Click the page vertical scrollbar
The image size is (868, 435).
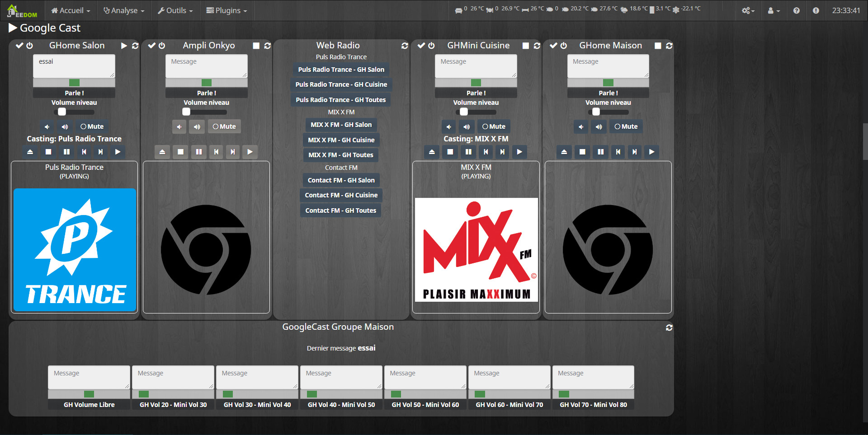click(x=865, y=141)
